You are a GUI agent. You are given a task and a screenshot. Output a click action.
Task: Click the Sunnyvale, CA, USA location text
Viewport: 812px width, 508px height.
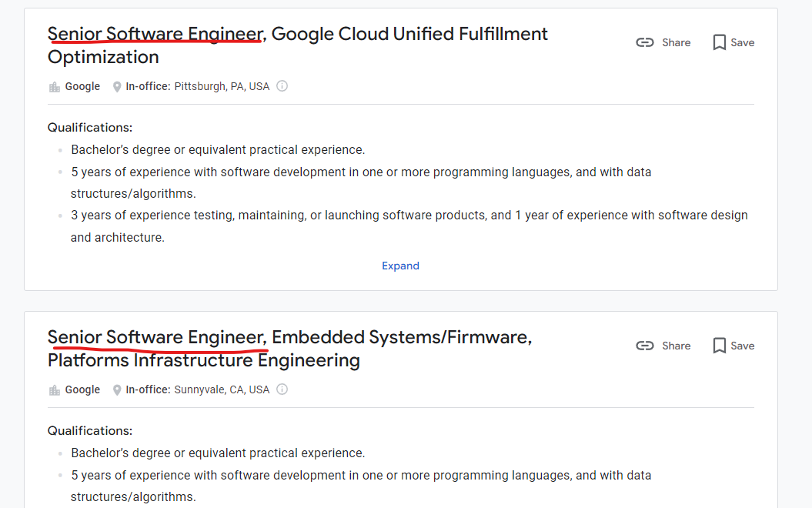[222, 389]
